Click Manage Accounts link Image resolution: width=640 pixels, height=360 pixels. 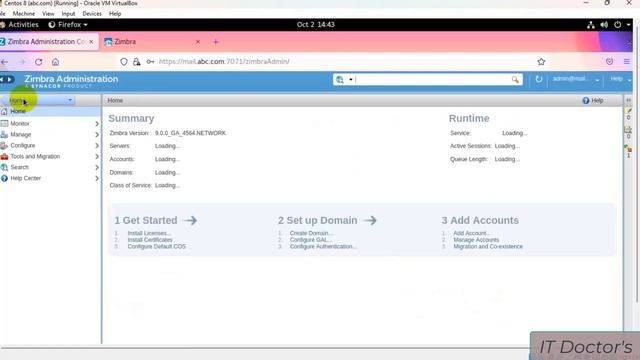pos(476,240)
